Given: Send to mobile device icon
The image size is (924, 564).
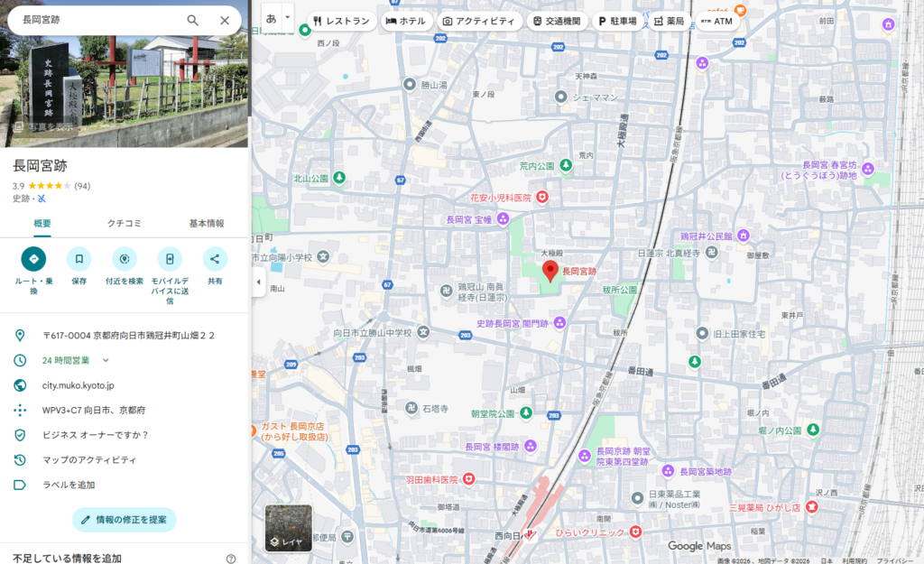Looking at the screenshot, I should [170, 260].
